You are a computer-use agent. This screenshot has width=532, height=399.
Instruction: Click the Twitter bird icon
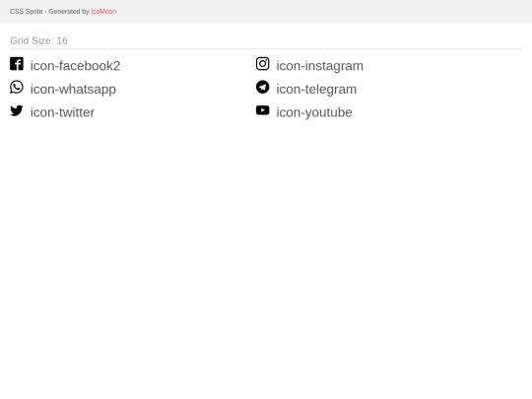(17, 110)
